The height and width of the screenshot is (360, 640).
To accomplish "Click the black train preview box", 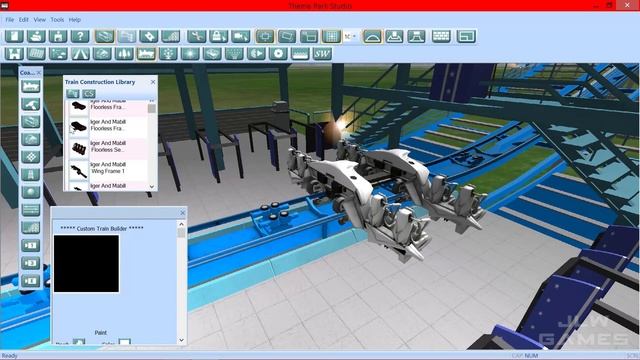I will (x=87, y=264).
